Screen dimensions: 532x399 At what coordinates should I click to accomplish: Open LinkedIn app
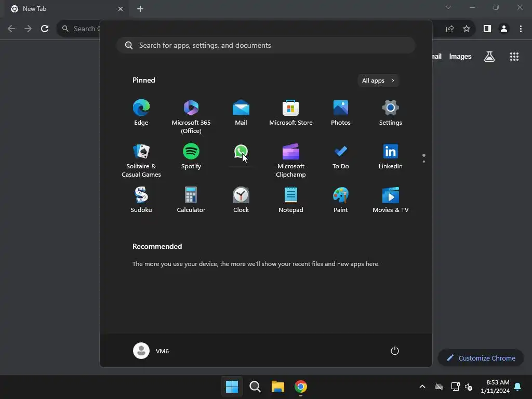391,157
